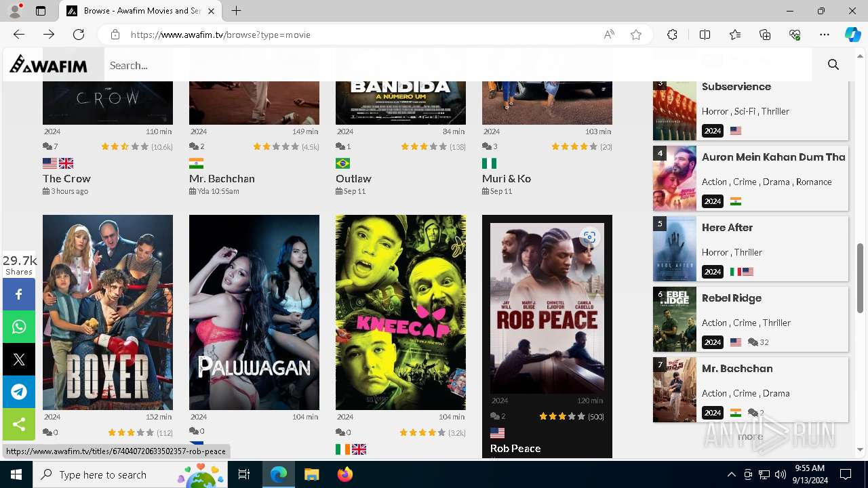Open the Favorites list

point(735,35)
